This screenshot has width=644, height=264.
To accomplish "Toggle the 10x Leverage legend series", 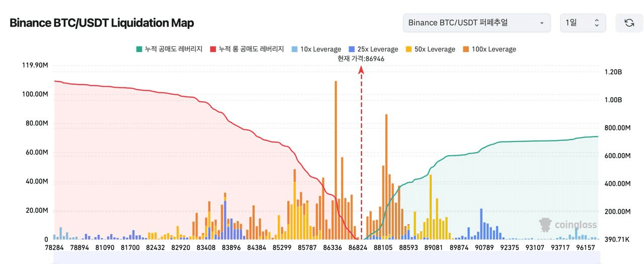I will coord(316,49).
